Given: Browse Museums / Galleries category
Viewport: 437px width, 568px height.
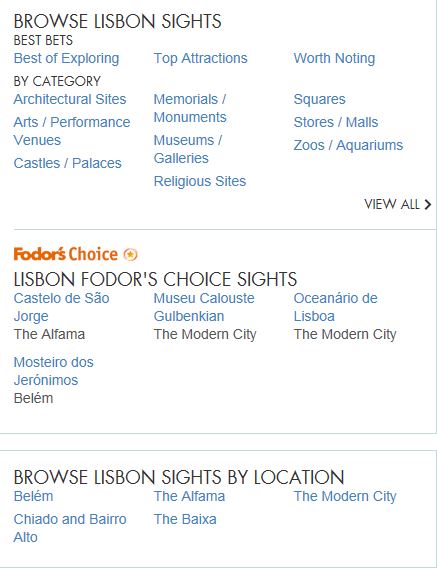Looking at the screenshot, I should [x=188, y=149].
